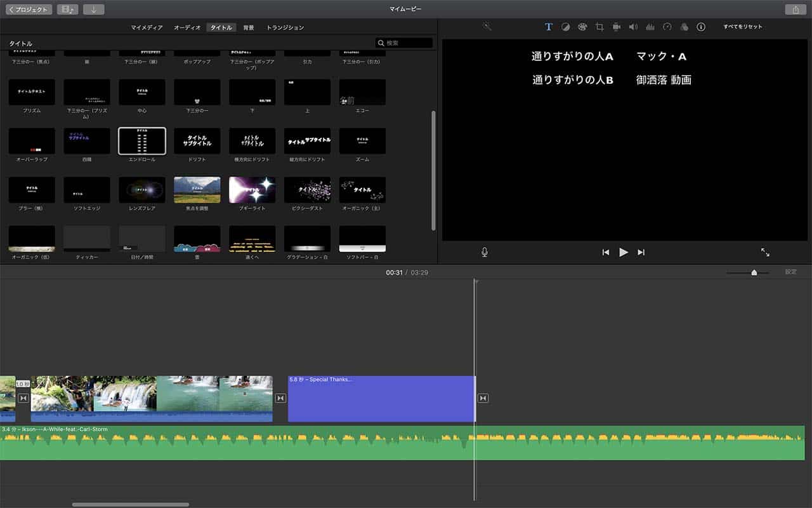Screen dimensions: 812x508
Task: Select the green Ikson audio track
Action: (402, 443)
